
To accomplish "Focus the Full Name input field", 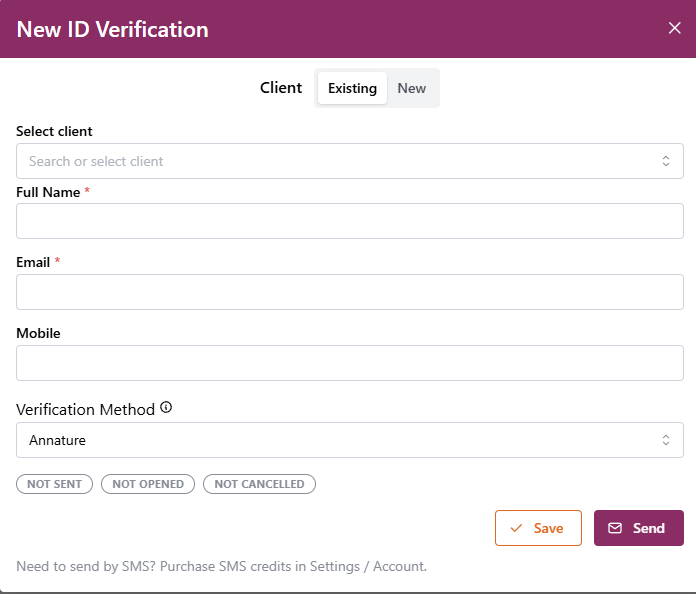I will (349, 221).
